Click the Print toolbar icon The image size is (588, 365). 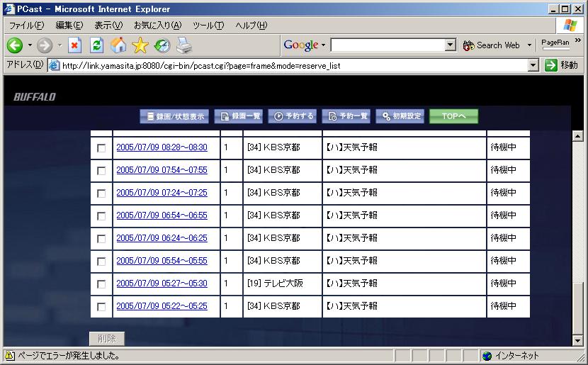[184, 45]
